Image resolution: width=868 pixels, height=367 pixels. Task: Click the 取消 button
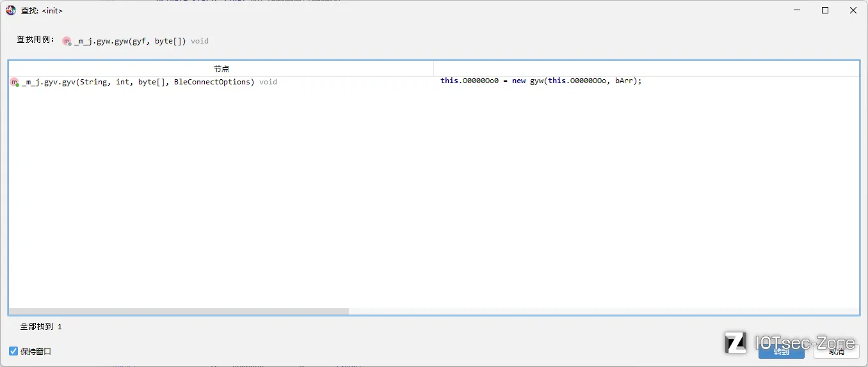836,351
